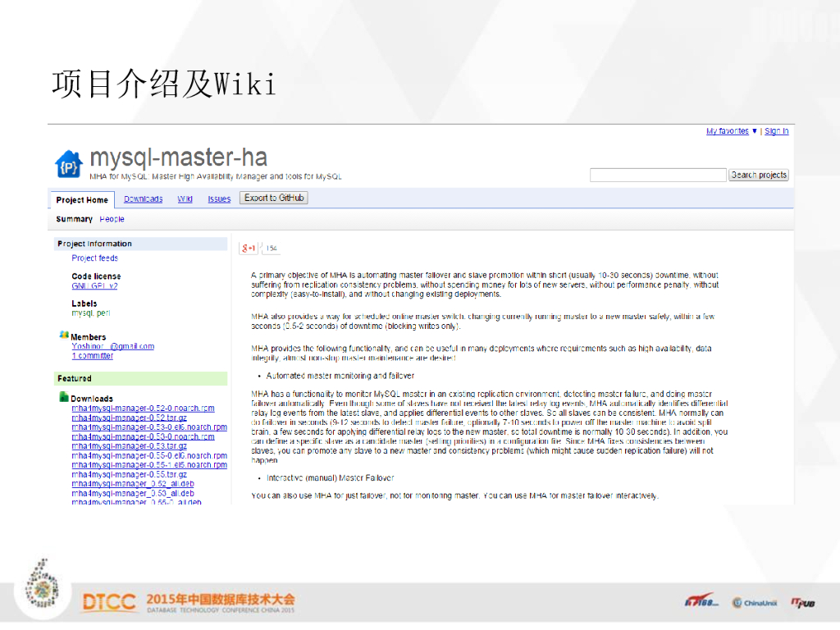Open the Yoshinor gmail.com member link
The image size is (840, 630).
click(x=113, y=347)
